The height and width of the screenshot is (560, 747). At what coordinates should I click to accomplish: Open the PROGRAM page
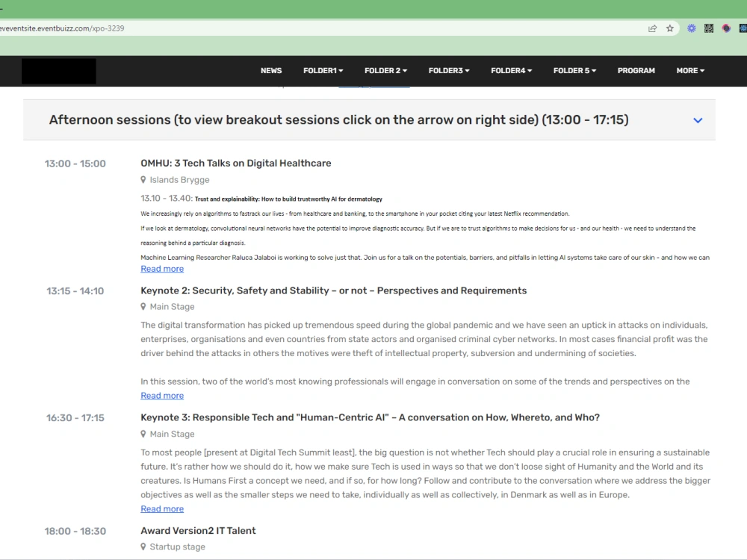point(636,70)
